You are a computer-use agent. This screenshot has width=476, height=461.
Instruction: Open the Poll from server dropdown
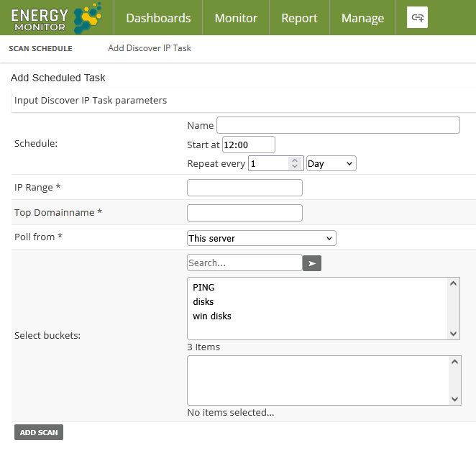pyautogui.click(x=261, y=238)
